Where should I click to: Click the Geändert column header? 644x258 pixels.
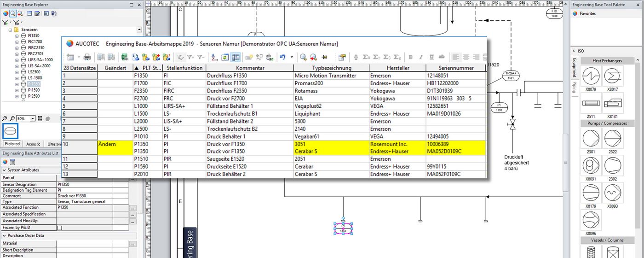tap(115, 68)
